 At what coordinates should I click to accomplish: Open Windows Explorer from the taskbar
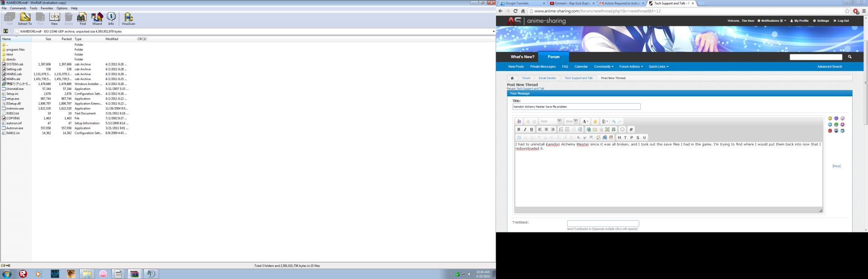point(86,274)
